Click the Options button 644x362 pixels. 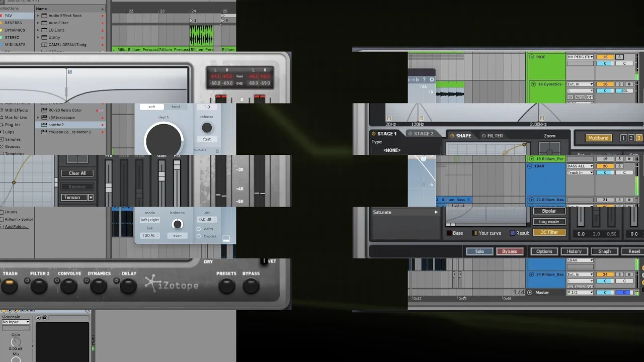[544, 251]
